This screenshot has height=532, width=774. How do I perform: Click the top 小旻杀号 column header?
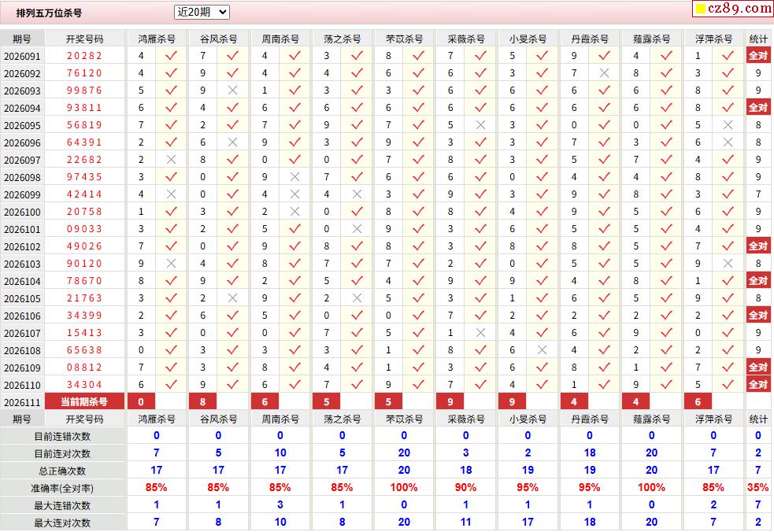[528, 39]
